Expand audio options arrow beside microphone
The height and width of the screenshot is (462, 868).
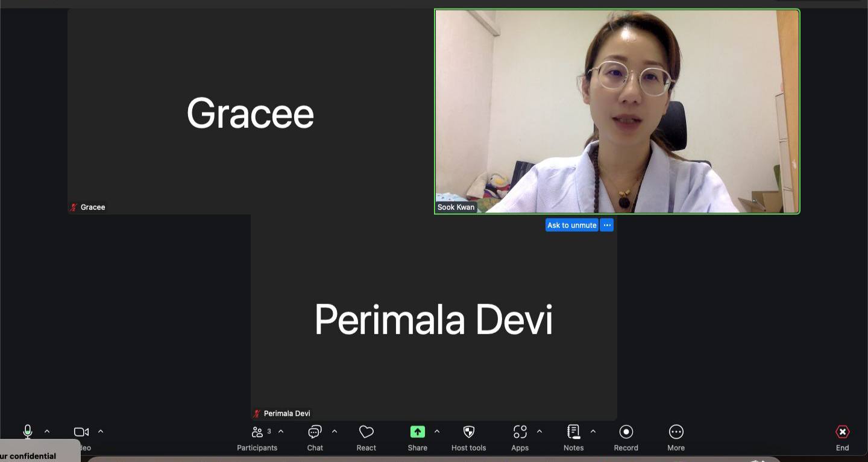[47, 431]
